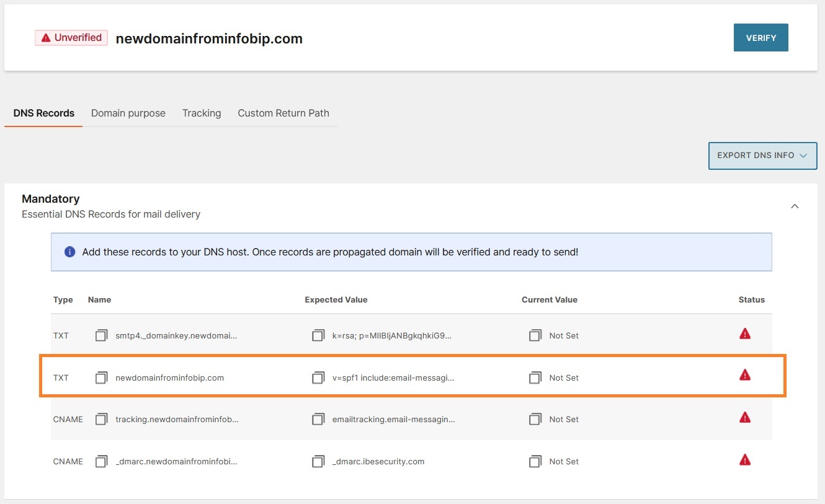This screenshot has height=504, width=825.
Task: Copy the smtp4._domainkey record name
Action: tap(101, 335)
